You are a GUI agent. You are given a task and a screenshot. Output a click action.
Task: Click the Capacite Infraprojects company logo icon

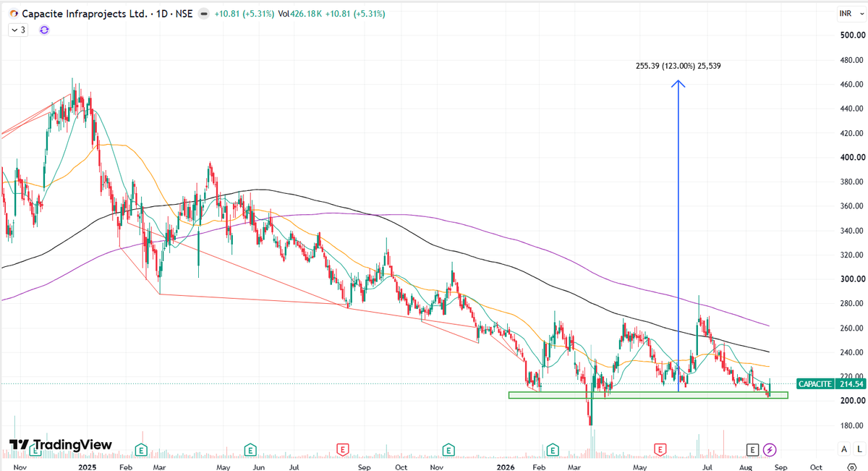pyautogui.click(x=14, y=13)
